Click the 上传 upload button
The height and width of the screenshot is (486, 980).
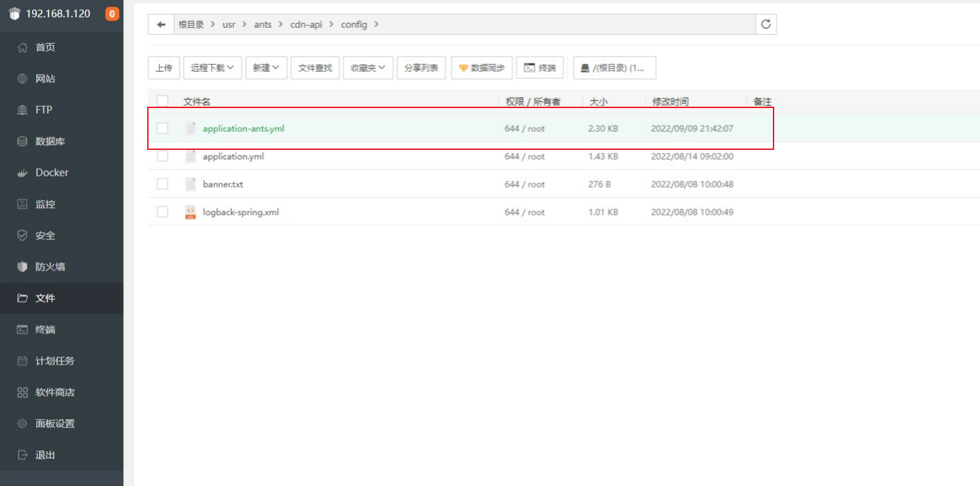coord(164,68)
